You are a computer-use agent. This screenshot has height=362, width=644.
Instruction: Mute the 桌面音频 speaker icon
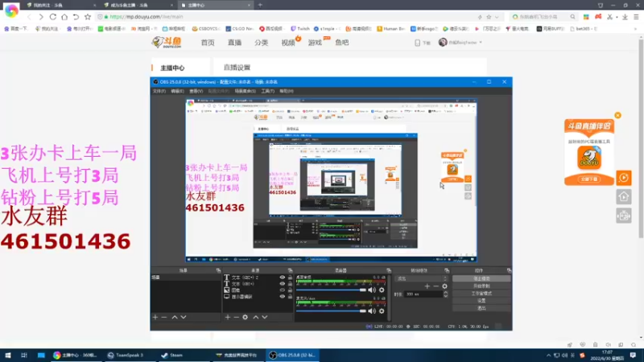pyautogui.click(x=372, y=290)
